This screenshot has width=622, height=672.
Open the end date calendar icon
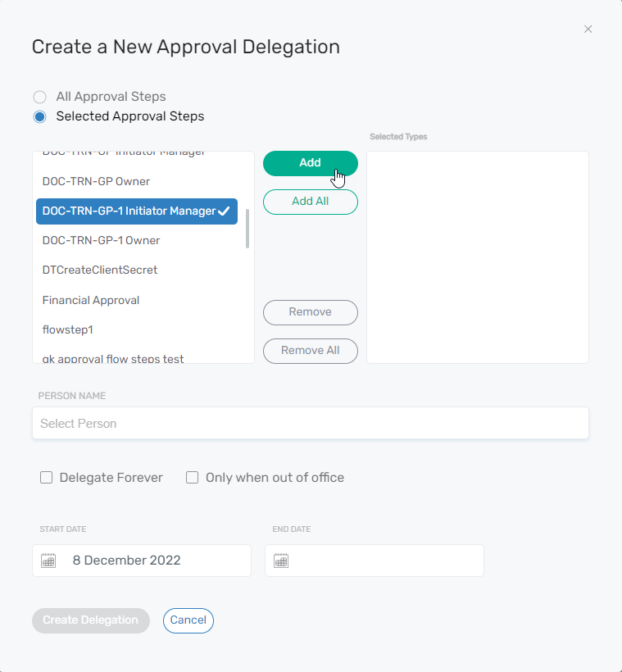point(280,560)
